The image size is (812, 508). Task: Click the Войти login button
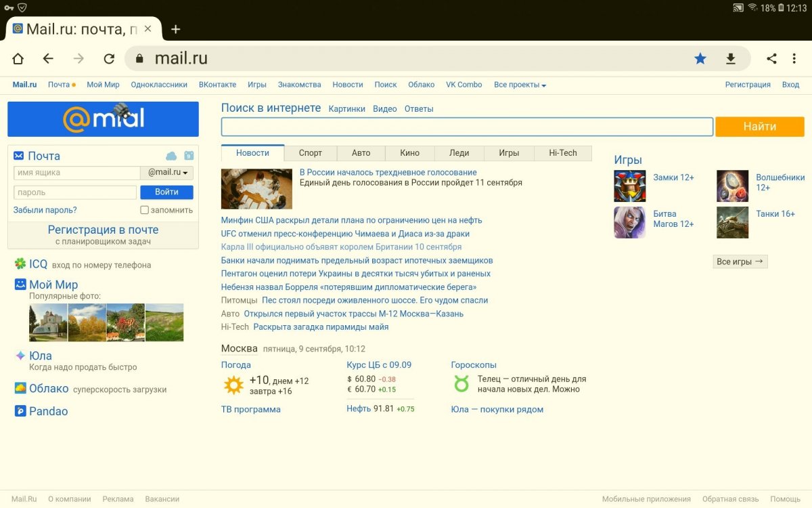click(x=166, y=192)
